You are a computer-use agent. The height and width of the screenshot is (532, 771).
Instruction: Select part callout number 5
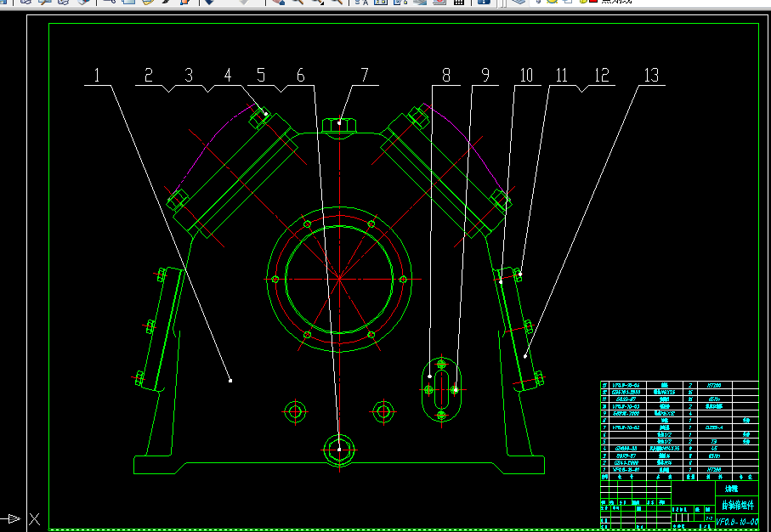point(261,76)
